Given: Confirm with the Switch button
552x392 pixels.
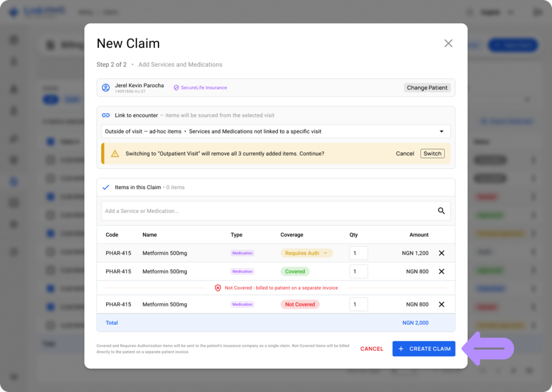Looking at the screenshot, I should click(x=432, y=153).
